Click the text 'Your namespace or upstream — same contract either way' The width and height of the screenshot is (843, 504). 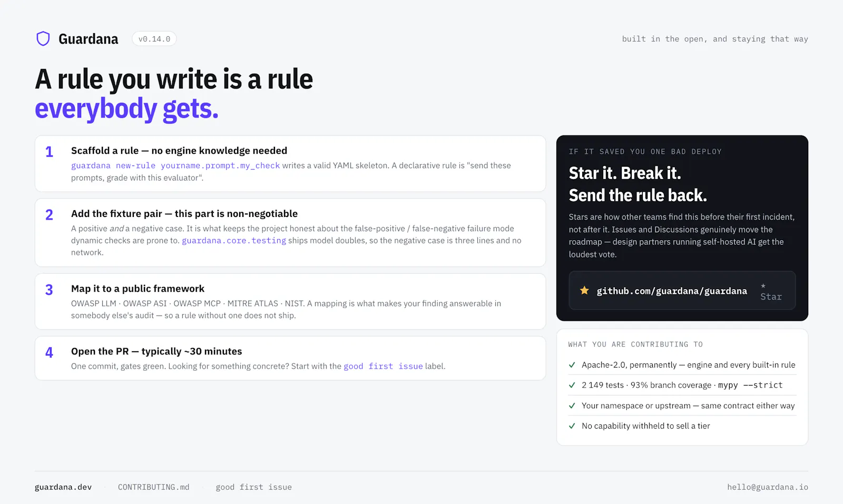(x=688, y=406)
